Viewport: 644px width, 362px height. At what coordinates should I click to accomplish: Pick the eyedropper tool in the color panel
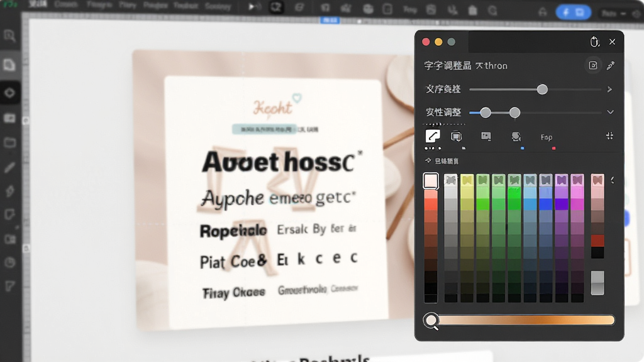[611, 65]
